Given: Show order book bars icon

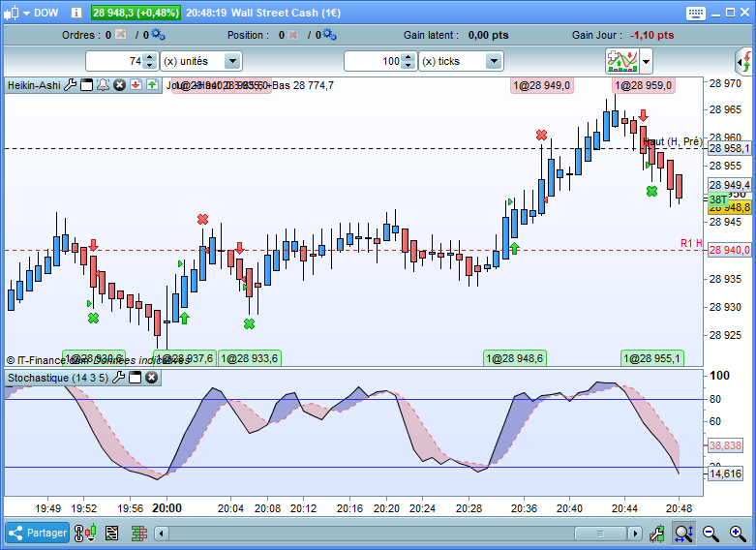Looking at the screenshot, I should pyautogui.click(x=139, y=534).
